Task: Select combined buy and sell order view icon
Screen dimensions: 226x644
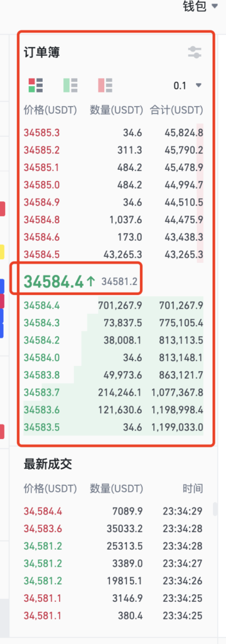Action: tap(36, 86)
